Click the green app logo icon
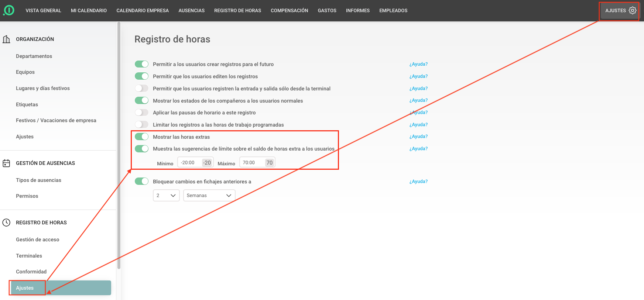Image resolution: width=644 pixels, height=300 pixels. point(9,10)
